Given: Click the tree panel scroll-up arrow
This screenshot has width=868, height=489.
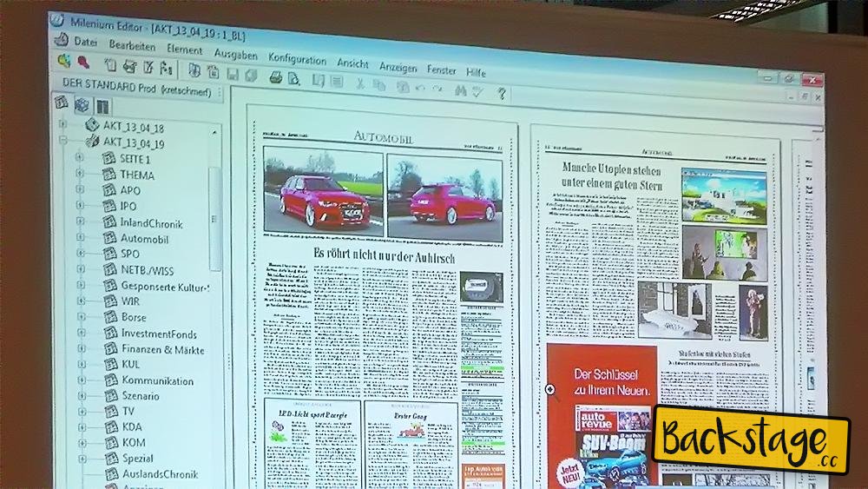Looking at the screenshot, I should click(x=214, y=132).
